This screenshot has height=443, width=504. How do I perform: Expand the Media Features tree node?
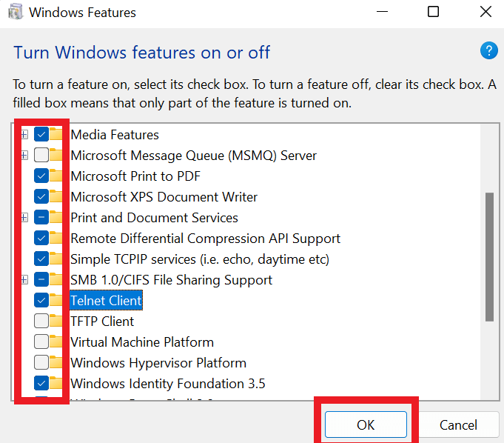pyautogui.click(x=24, y=135)
